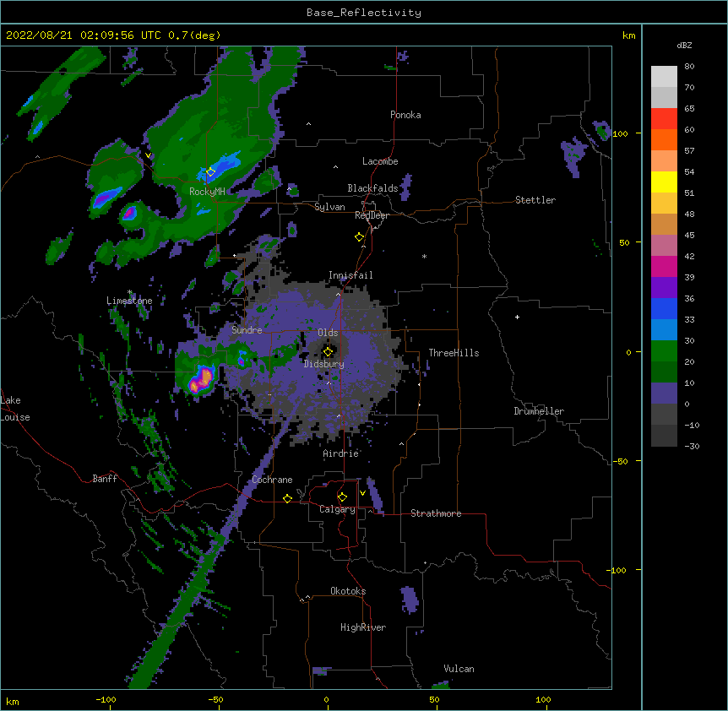Click the Calgary city label
Image resolution: width=728 pixels, height=711 pixels.
337,509
